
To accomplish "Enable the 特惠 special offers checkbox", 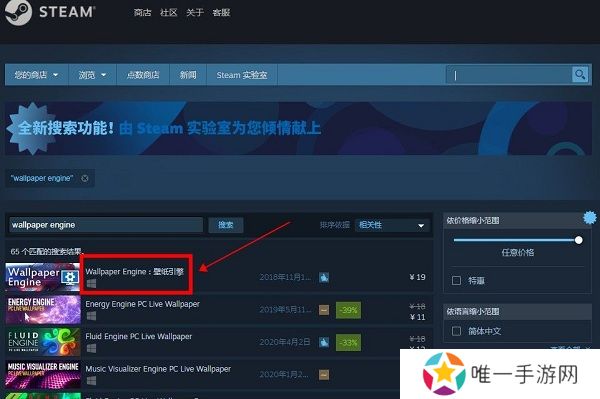I will (x=456, y=280).
